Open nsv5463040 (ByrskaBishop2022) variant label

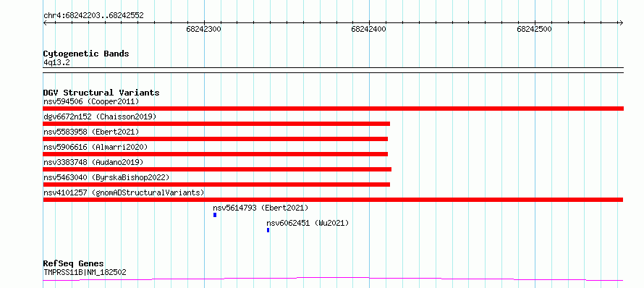106,177
